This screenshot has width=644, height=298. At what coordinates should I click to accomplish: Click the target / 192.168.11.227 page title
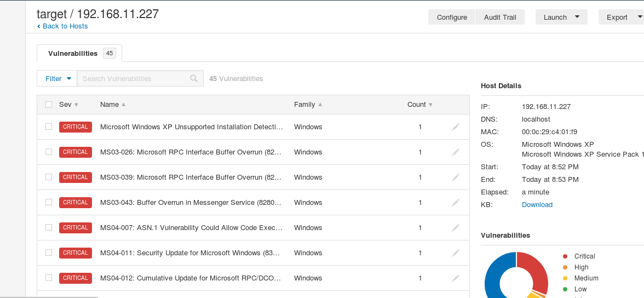pyautogui.click(x=97, y=14)
